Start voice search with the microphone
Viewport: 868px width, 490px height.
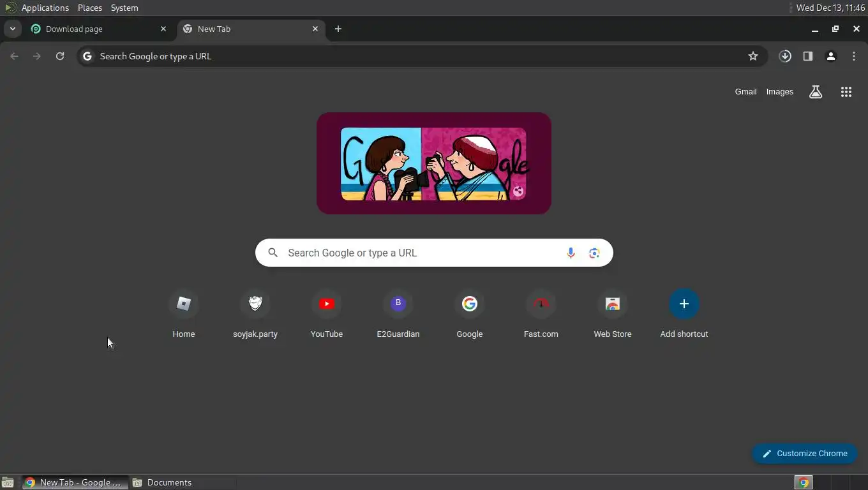point(571,253)
